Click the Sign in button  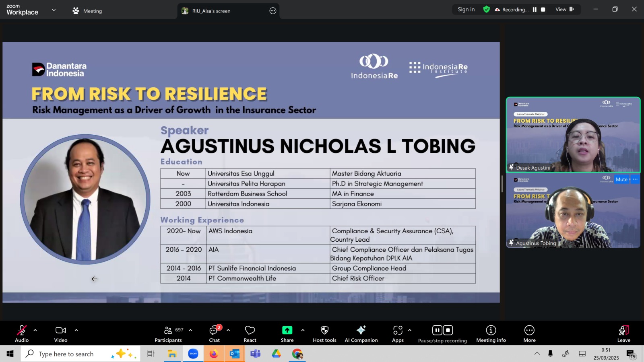466,9
